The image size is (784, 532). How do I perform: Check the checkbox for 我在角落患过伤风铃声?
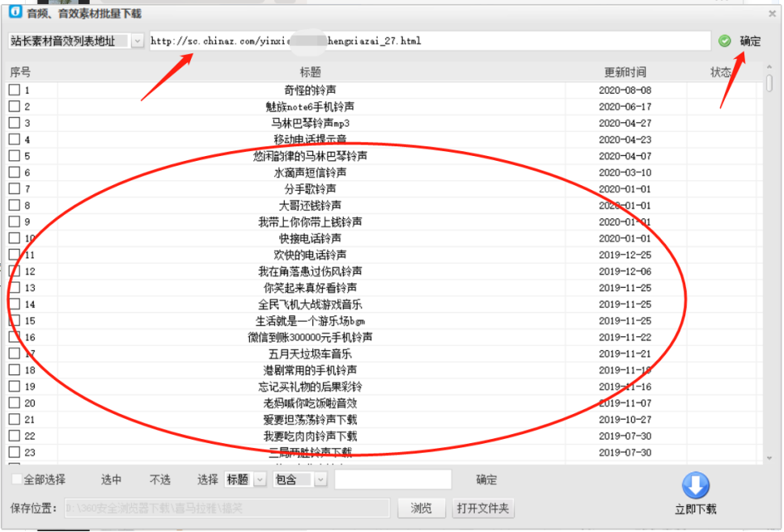coord(12,272)
